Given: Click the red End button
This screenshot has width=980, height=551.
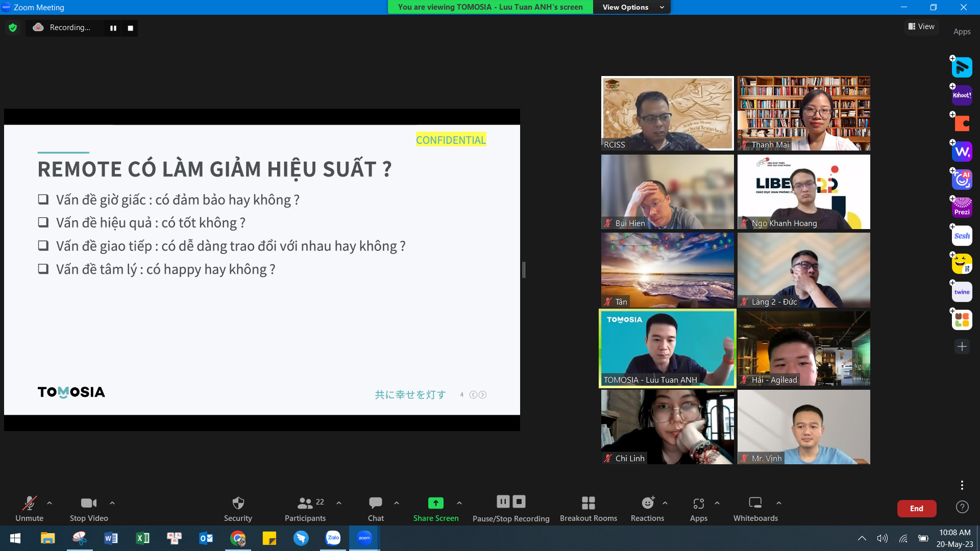Looking at the screenshot, I should tap(916, 508).
